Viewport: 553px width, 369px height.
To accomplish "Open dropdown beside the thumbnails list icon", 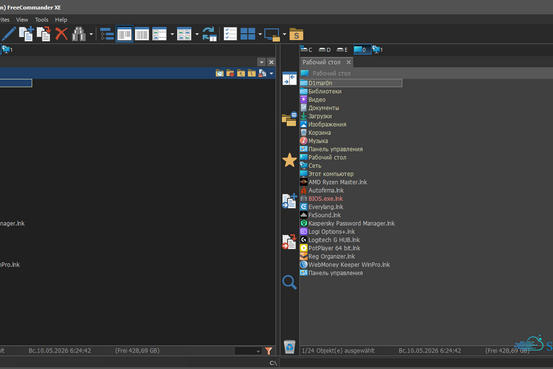I will [172, 34].
